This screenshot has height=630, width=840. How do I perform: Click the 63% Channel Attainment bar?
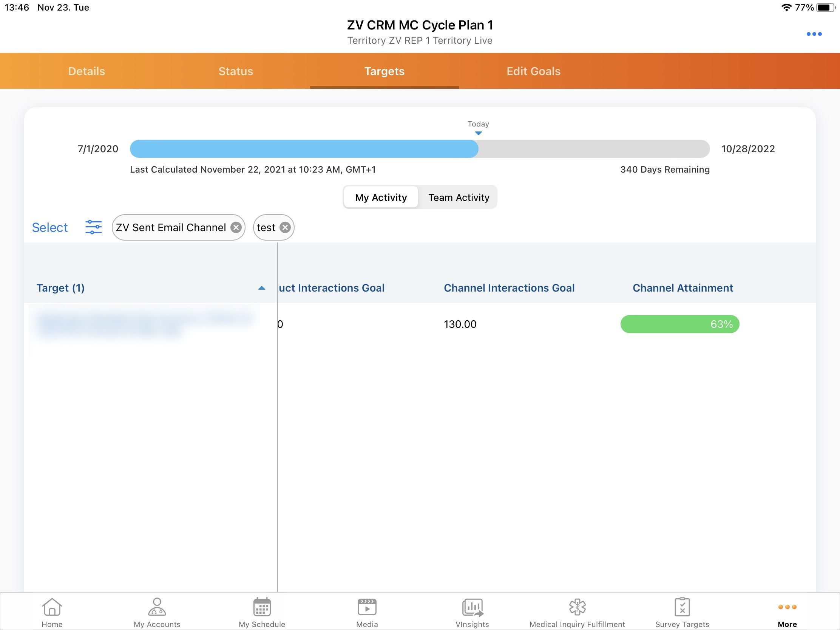[x=679, y=324]
